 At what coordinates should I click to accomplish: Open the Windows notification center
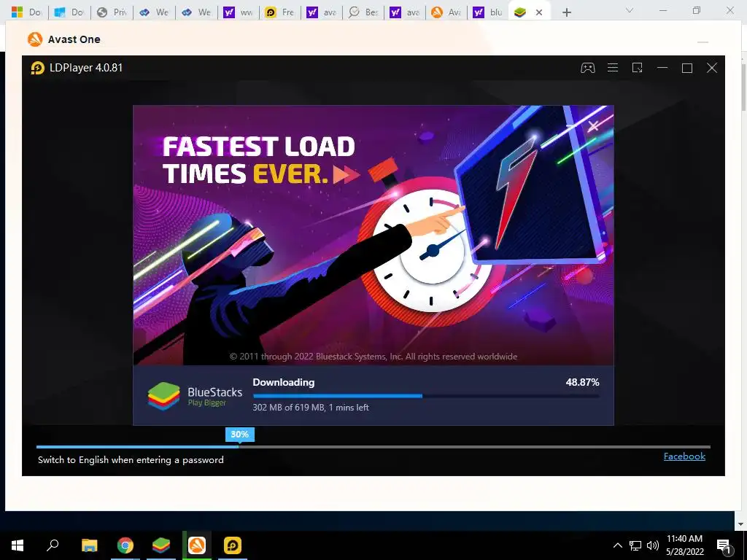724,545
